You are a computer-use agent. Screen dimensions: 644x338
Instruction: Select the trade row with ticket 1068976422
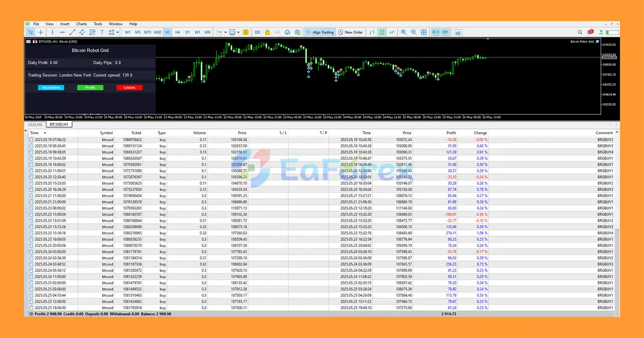(x=322, y=139)
